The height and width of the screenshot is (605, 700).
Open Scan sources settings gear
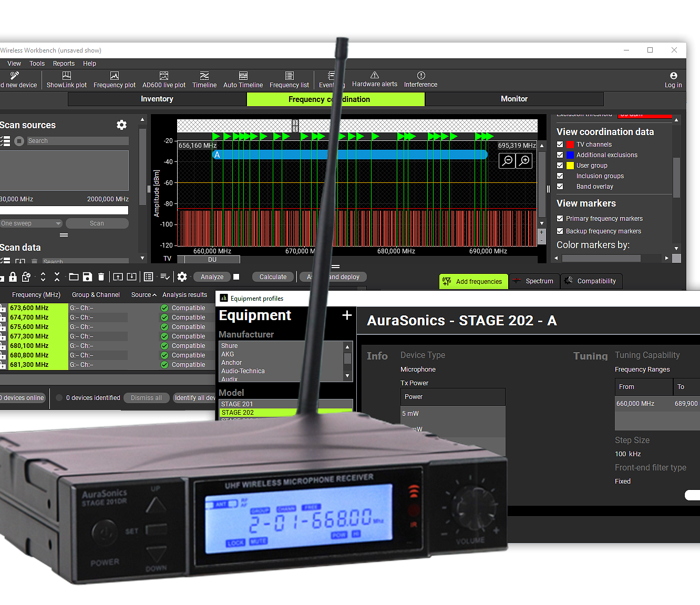tap(121, 125)
